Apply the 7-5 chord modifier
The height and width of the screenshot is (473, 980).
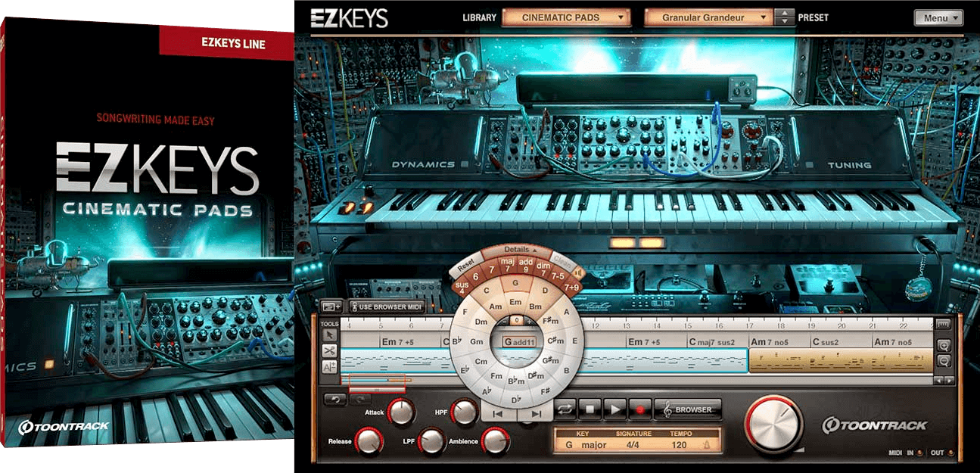[x=558, y=276]
